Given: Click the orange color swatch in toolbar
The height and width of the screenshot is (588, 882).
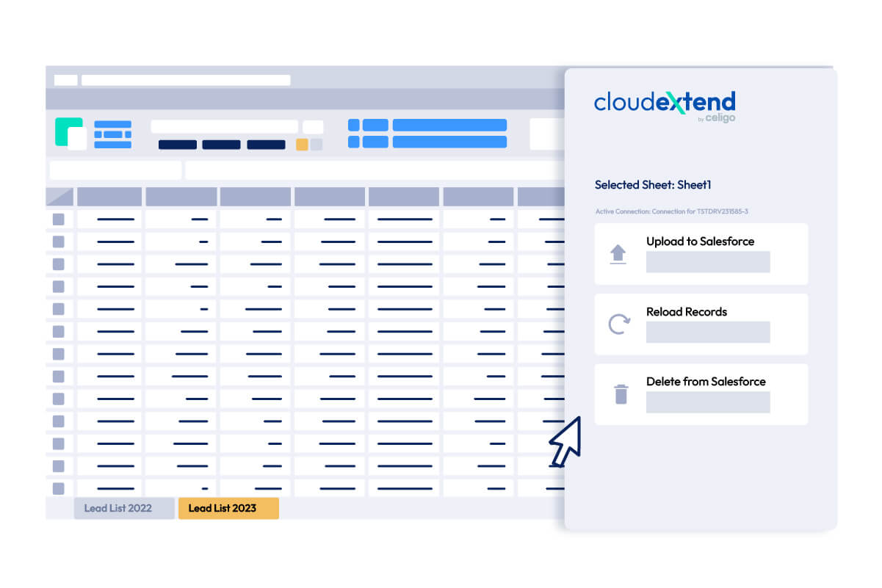Looking at the screenshot, I should pos(302,145).
